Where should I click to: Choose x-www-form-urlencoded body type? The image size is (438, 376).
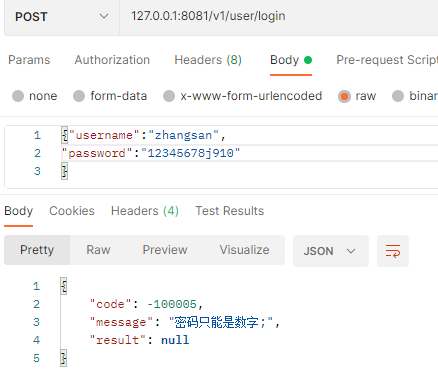coord(242,96)
